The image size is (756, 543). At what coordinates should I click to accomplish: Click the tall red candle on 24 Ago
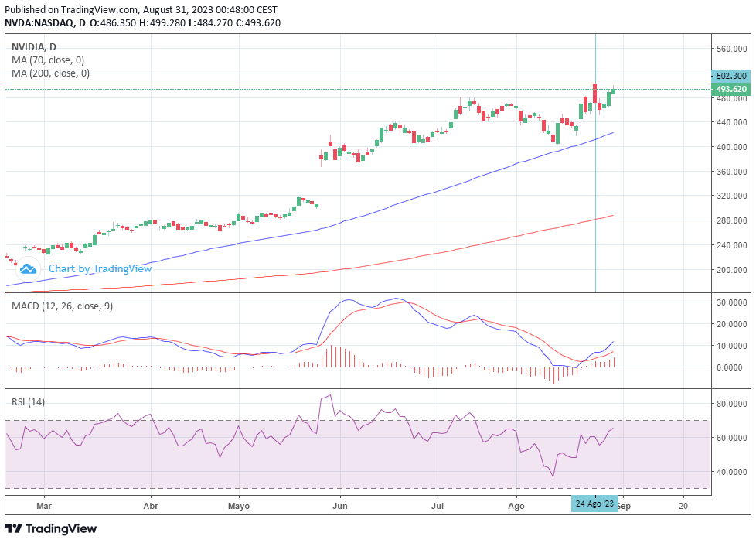[595, 93]
